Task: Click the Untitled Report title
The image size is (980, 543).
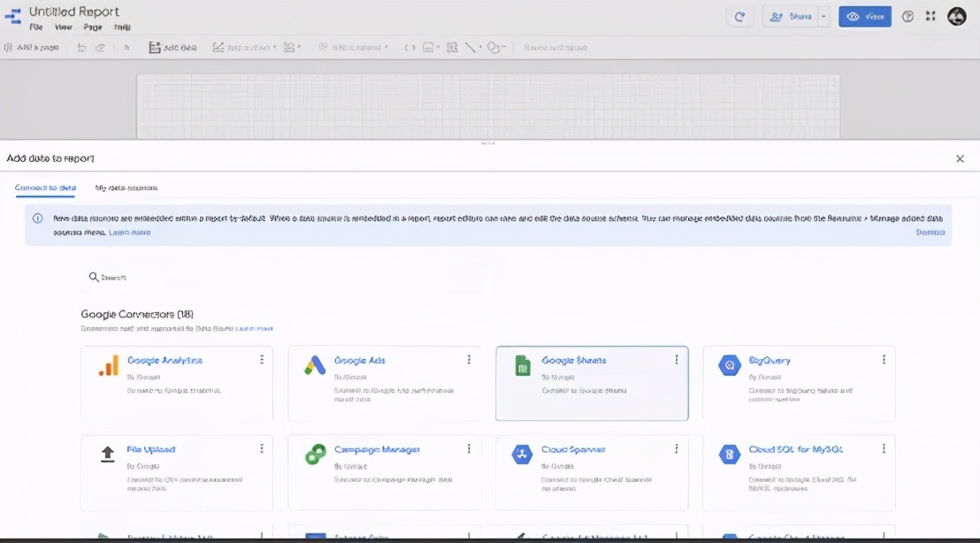Action: point(73,11)
